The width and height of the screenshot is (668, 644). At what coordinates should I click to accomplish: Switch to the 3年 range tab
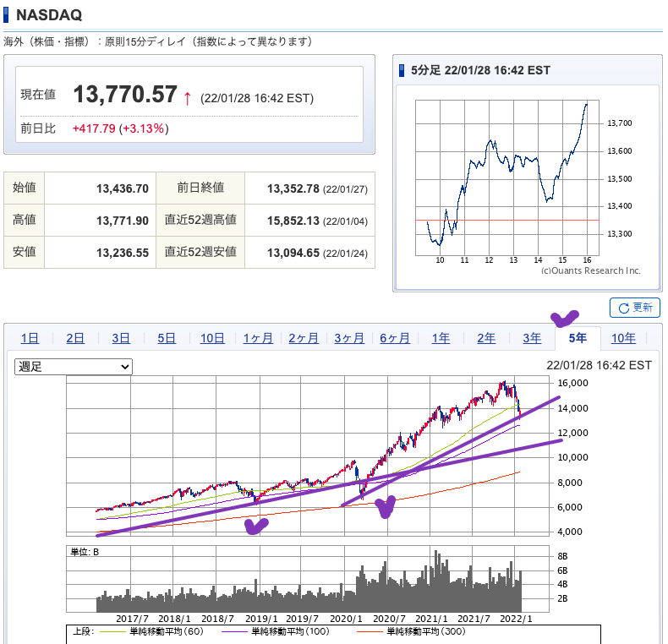click(532, 338)
